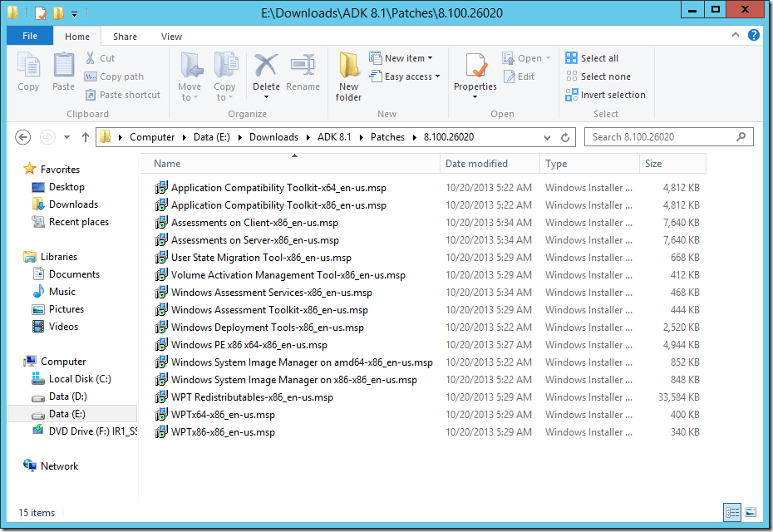773x532 pixels.
Task: Switch to the View tab
Action: tap(171, 37)
